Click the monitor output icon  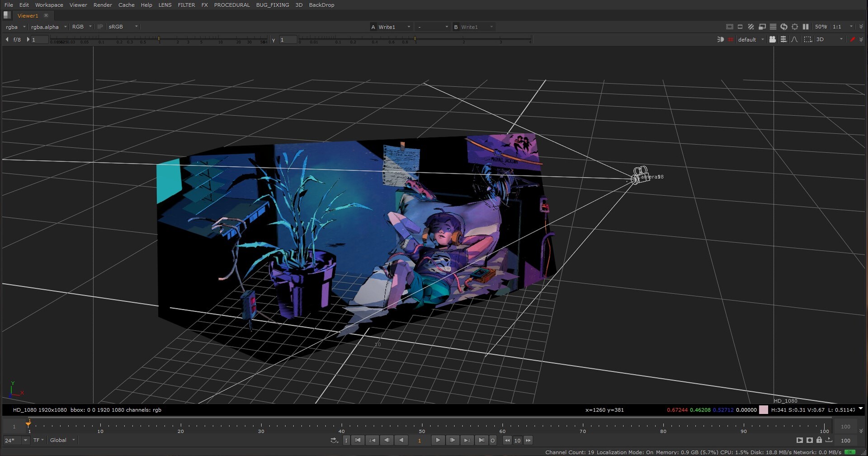click(762, 27)
